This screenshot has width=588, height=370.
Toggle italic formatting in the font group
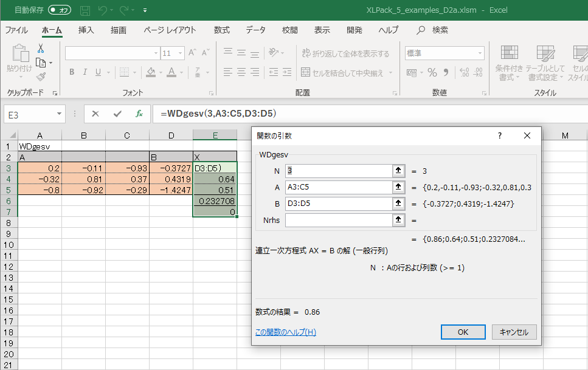[85, 72]
